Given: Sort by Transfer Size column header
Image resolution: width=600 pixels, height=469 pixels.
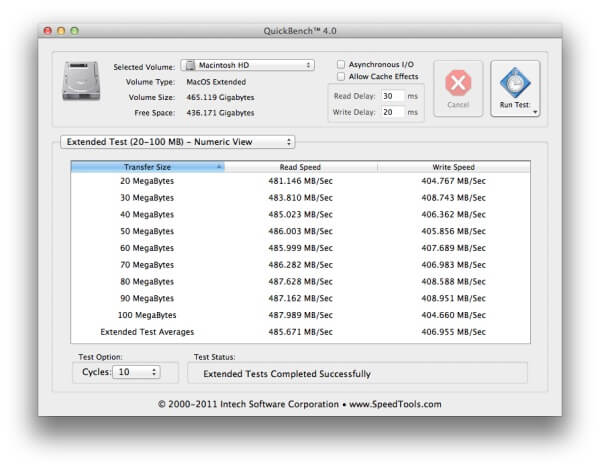Looking at the screenshot, I should pyautogui.click(x=148, y=167).
